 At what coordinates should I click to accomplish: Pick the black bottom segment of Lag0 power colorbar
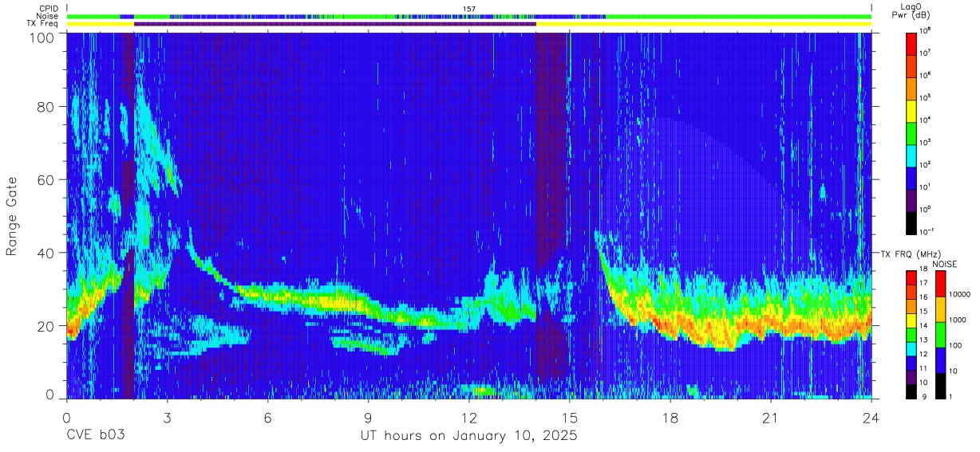point(912,222)
